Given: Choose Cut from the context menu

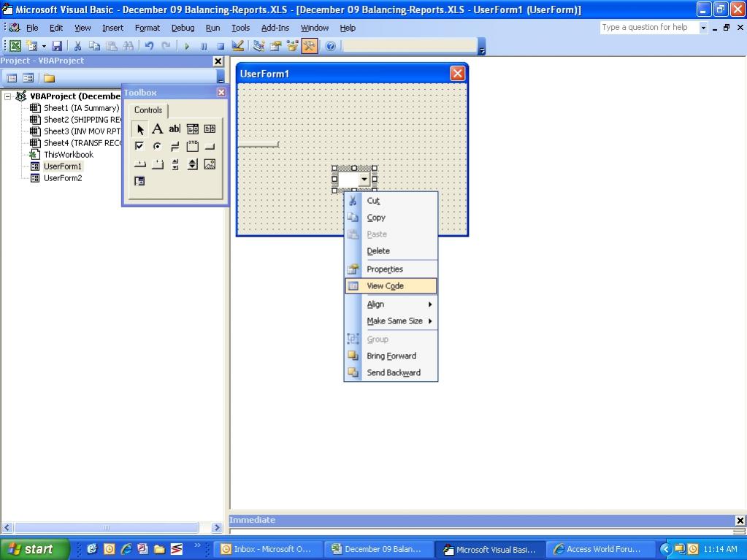Looking at the screenshot, I should tap(391, 201).
